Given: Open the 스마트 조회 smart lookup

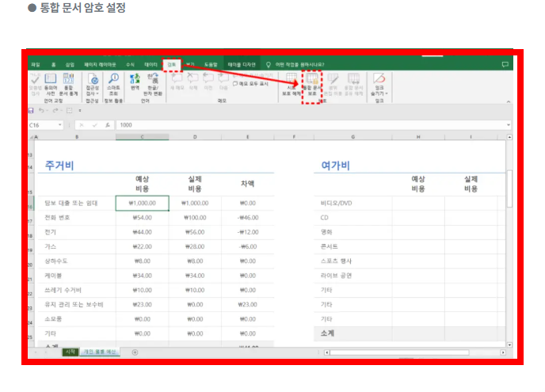Looking at the screenshot, I should (113, 85).
